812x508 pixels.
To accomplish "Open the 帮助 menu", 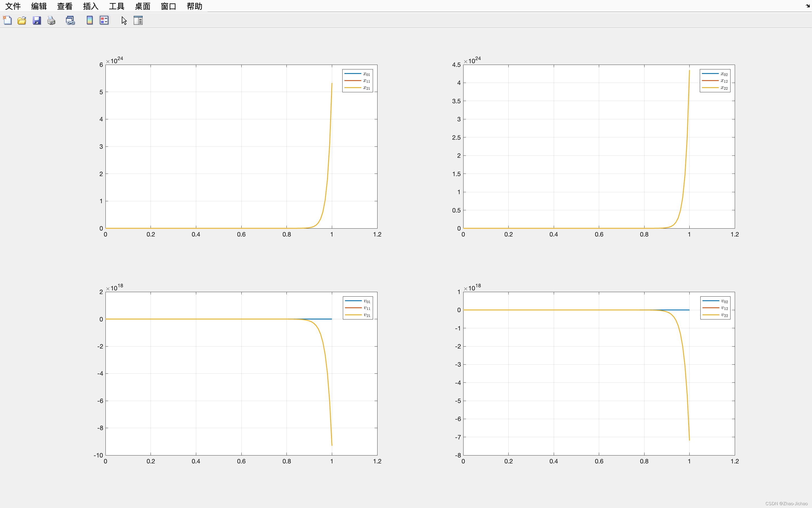I will [x=194, y=6].
